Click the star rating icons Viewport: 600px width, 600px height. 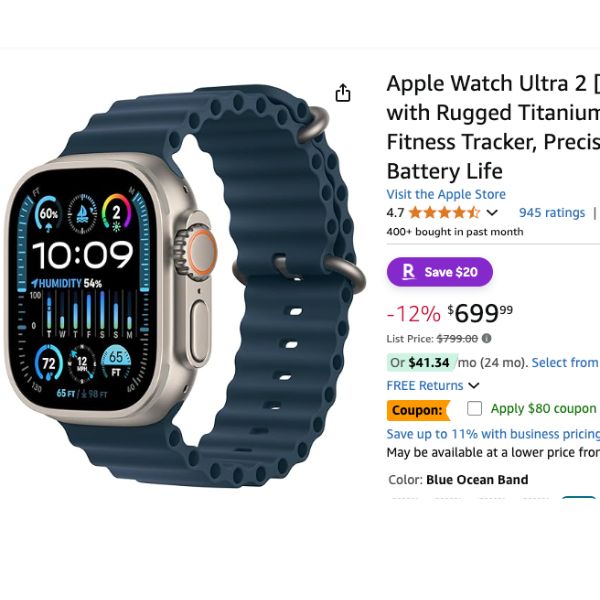444,212
